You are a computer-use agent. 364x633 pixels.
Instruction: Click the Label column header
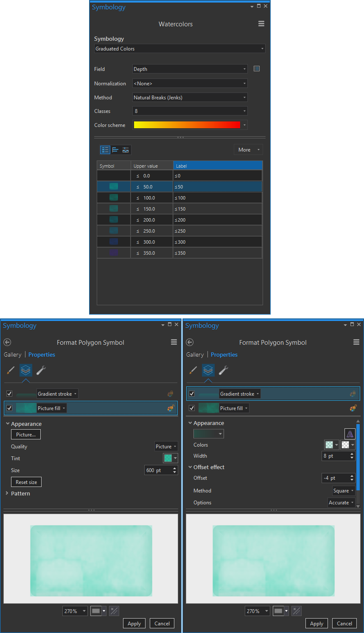pyautogui.click(x=218, y=166)
